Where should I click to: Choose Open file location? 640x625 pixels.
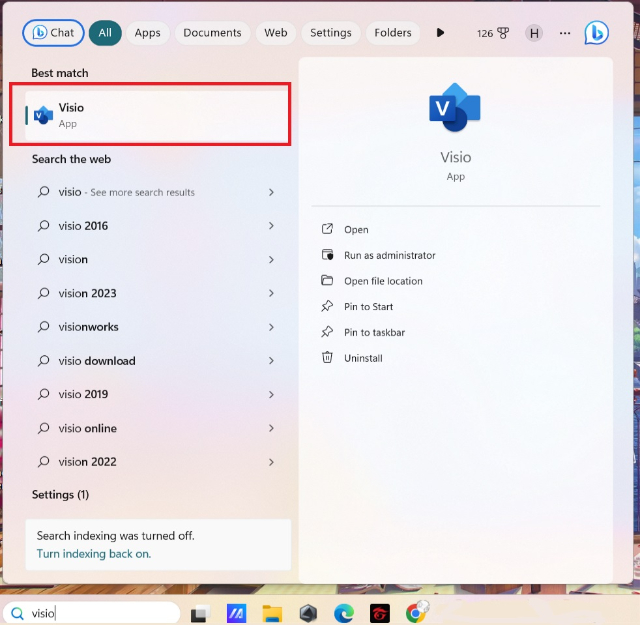click(383, 281)
